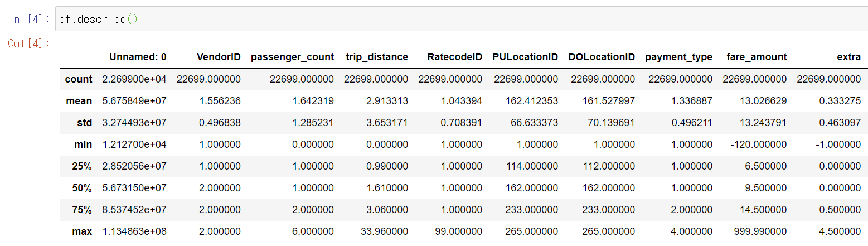Click mean RatecodeID value 1.043394
The width and height of the screenshot is (868, 246).
(x=463, y=101)
